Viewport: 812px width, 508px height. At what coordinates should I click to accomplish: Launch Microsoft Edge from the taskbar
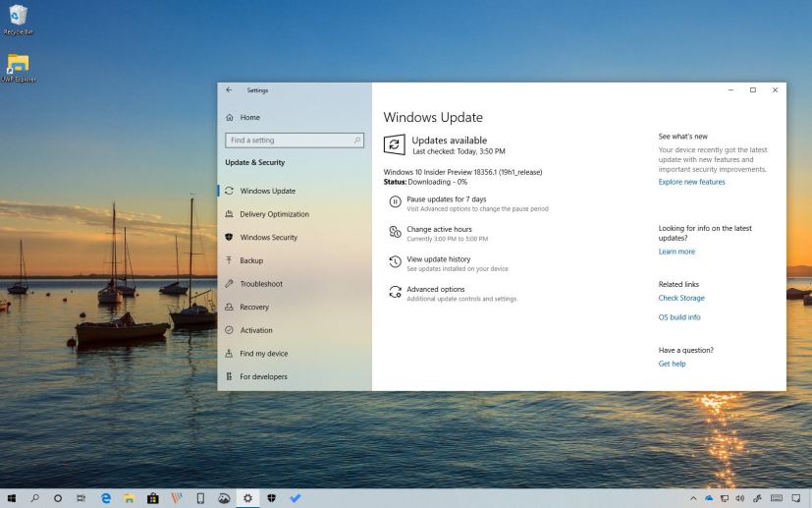tap(106, 498)
